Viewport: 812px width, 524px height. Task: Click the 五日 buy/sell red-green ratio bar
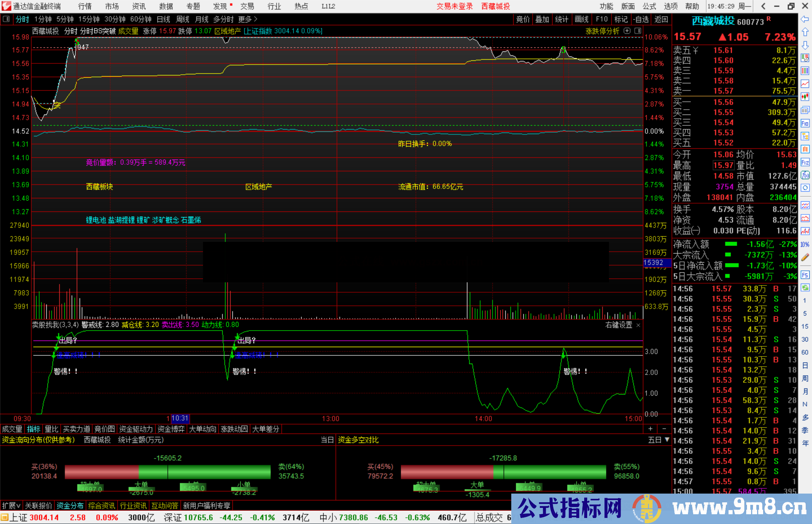click(x=503, y=472)
